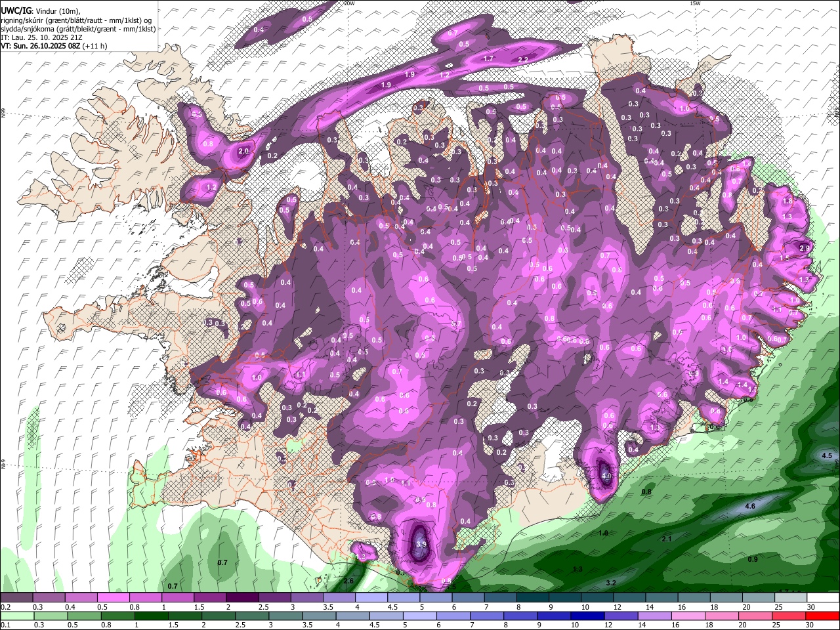Click the '20W' longitude label

[x=349, y=3]
